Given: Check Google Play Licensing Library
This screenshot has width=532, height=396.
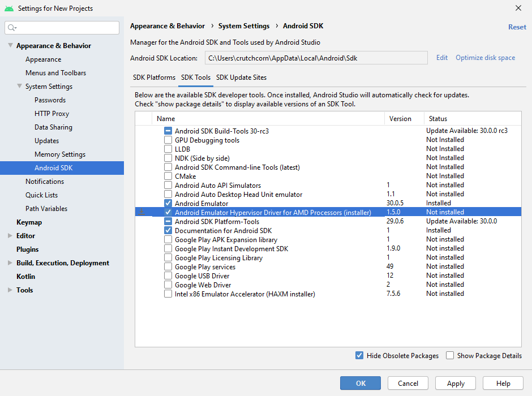Looking at the screenshot, I should tap(168, 257).
